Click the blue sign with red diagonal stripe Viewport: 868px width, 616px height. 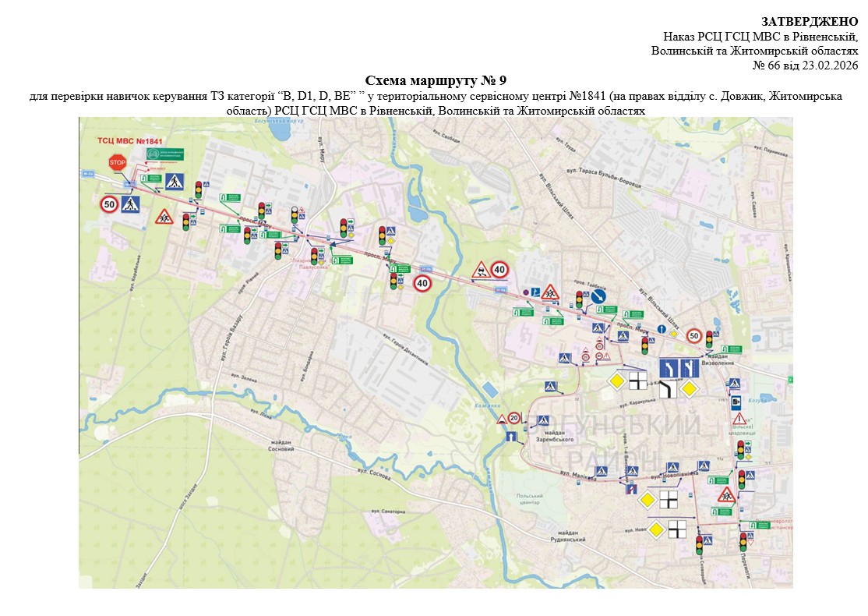coord(632,489)
